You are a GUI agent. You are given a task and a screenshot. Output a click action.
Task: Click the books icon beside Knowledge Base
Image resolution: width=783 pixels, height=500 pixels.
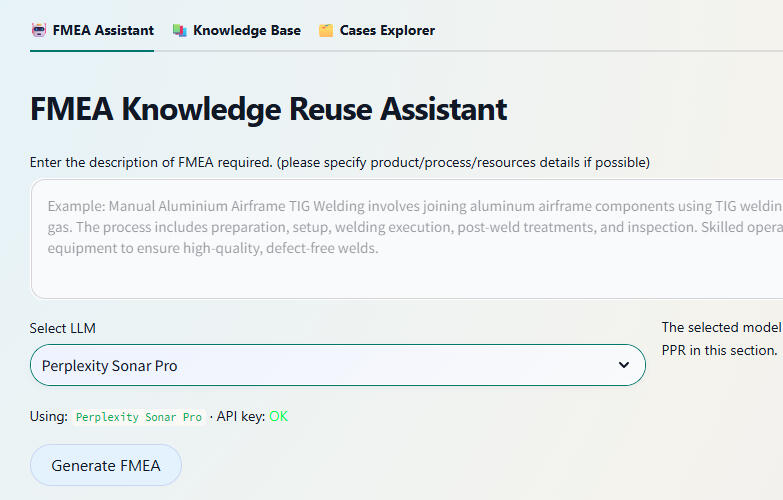[x=179, y=30]
